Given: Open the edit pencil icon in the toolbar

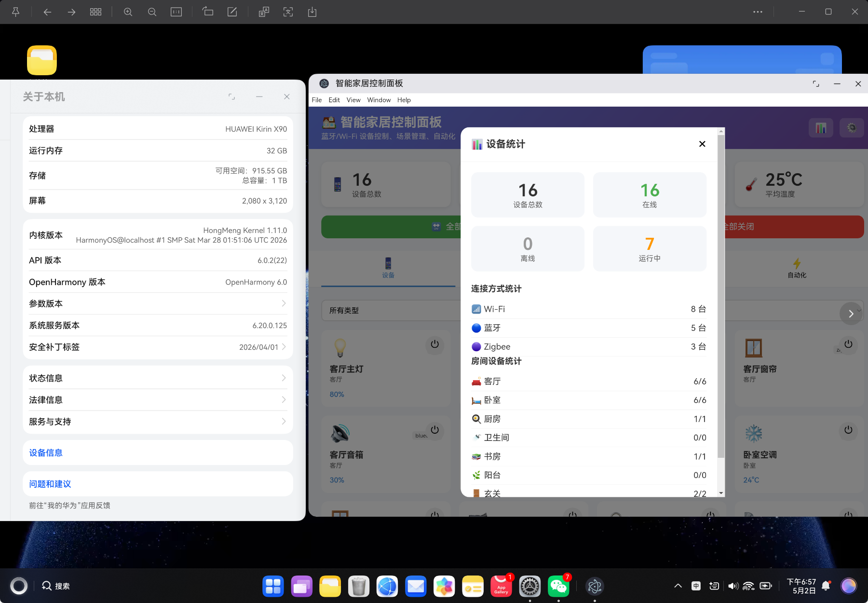Looking at the screenshot, I should click(x=232, y=12).
